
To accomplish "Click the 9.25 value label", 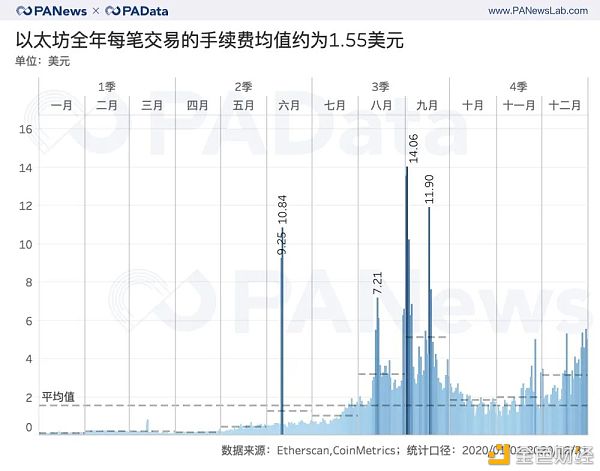I will [x=281, y=243].
